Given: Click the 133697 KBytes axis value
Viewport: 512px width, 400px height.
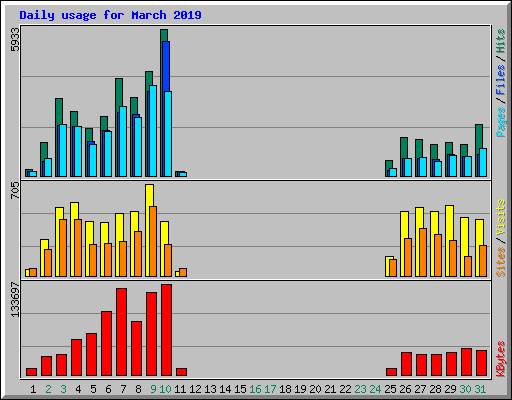Looking at the screenshot, I should pyautogui.click(x=15, y=299).
